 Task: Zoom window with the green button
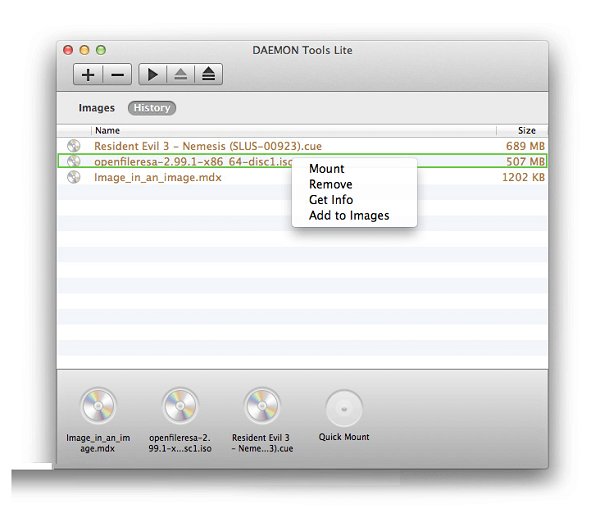tap(101, 50)
